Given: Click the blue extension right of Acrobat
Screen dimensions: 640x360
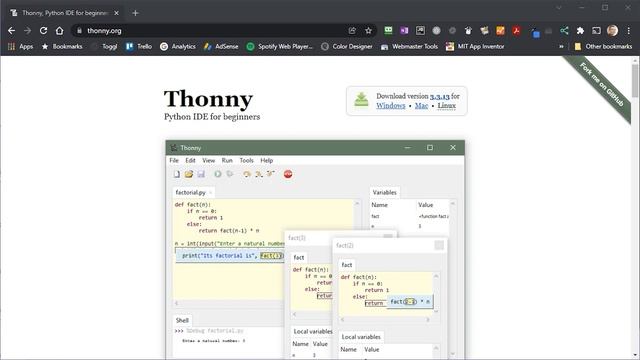Looking at the screenshot, I should [x=536, y=32].
